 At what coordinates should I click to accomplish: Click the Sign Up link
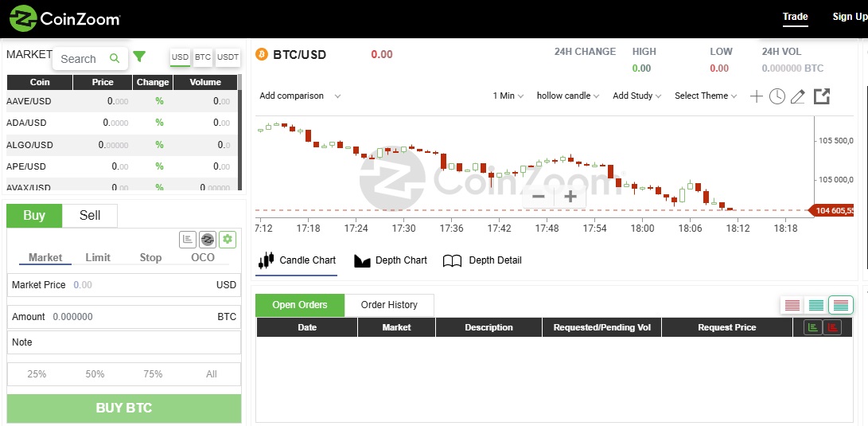[850, 17]
